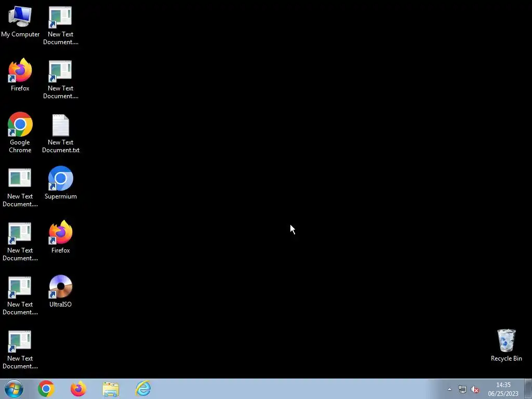Open the Google Chrome desktop shortcut
The image size is (532, 399).
coord(20,132)
